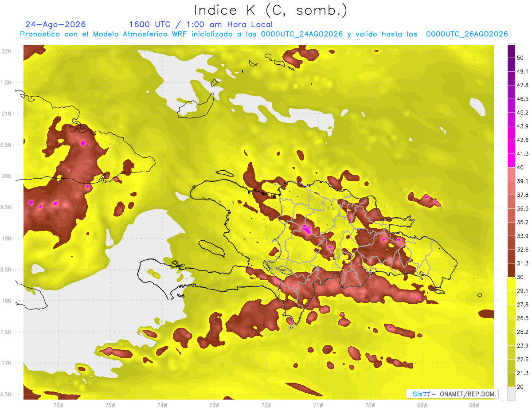Click the longitude label '70W'

pos(370,405)
